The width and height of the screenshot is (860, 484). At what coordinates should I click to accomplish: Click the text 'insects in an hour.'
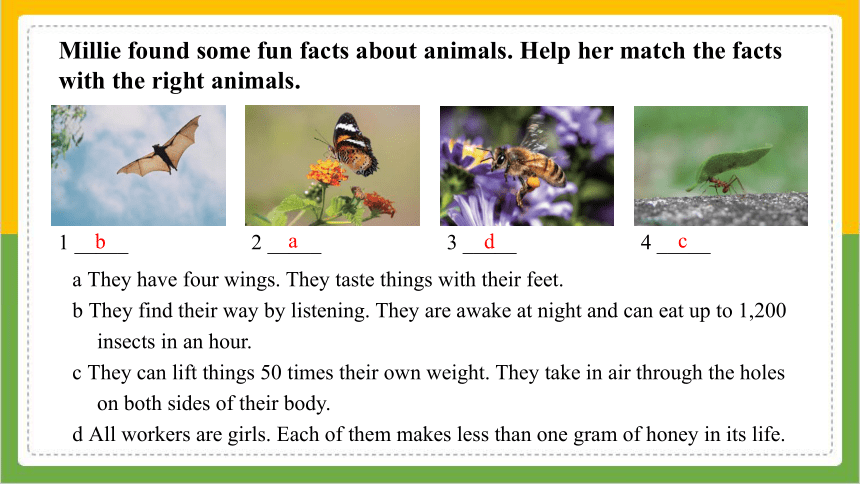(x=174, y=341)
